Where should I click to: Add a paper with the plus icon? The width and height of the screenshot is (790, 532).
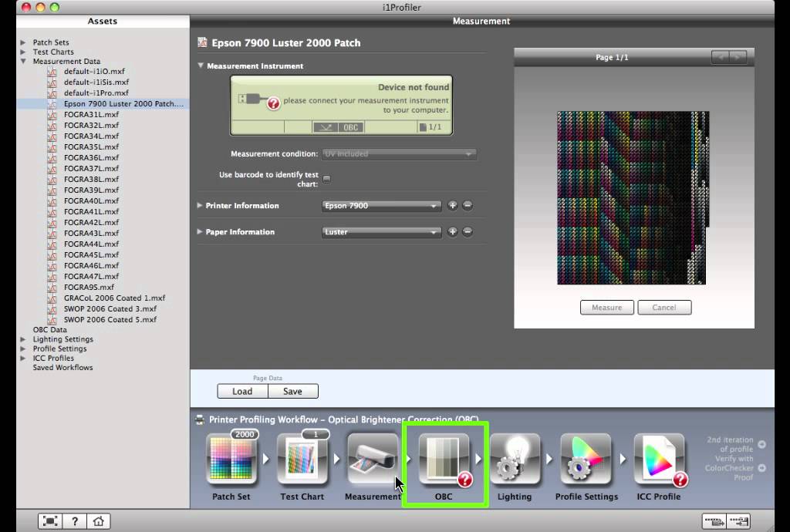(x=452, y=231)
